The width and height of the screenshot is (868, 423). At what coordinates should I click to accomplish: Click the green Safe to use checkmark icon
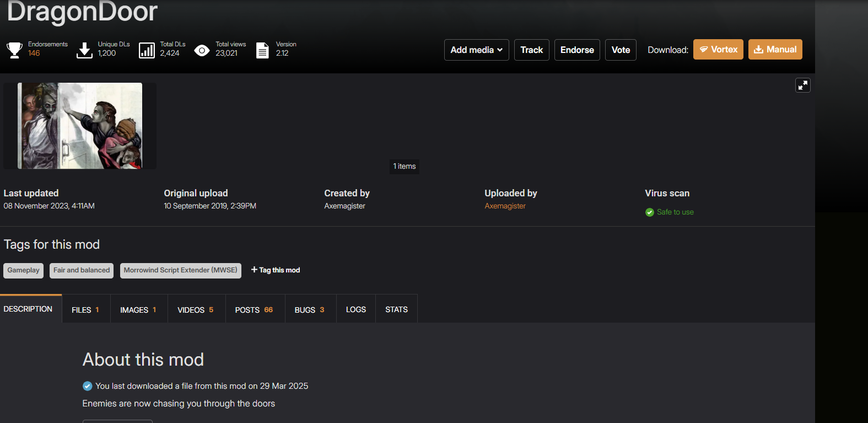(x=650, y=212)
